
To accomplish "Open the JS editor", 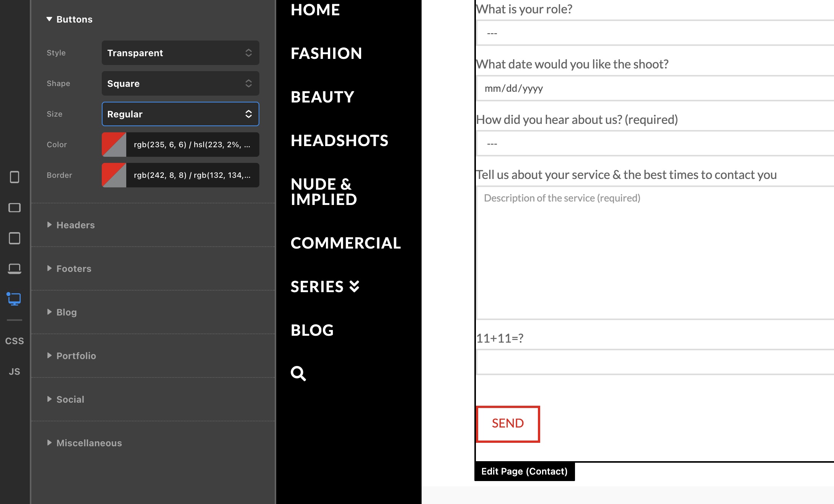I will tap(15, 371).
